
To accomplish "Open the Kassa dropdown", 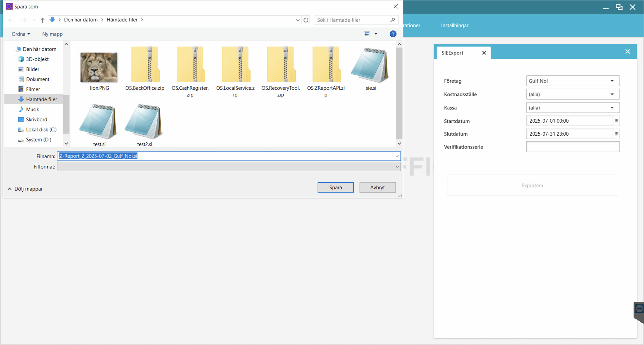I will [x=573, y=108].
